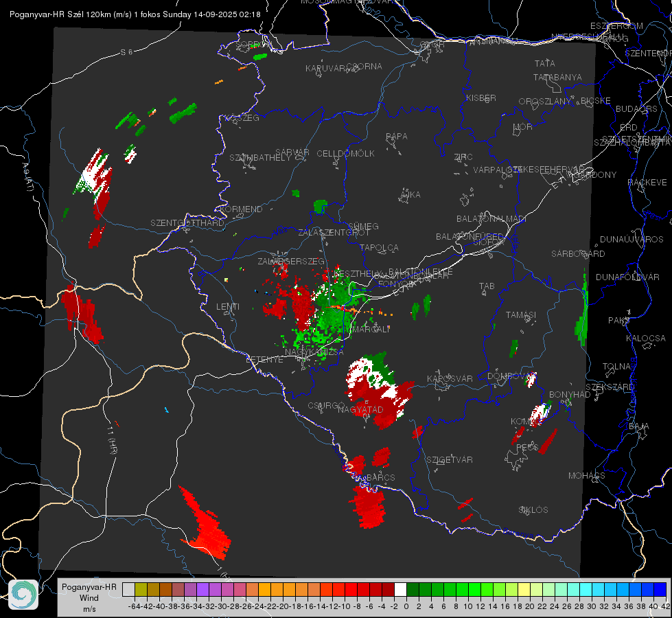This screenshot has height=618, width=672.
Task: Choose the dark red swatch between -4 and -2
Action: point(389,589)
